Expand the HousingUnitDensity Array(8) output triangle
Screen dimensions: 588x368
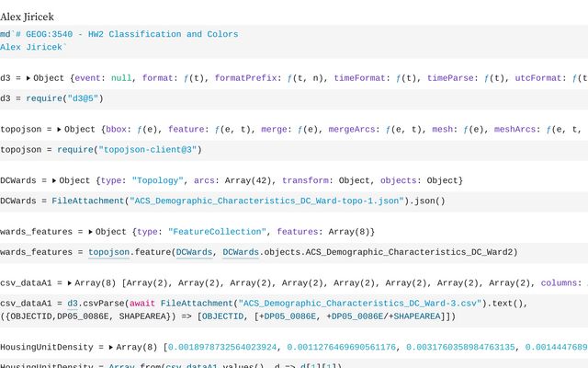point(110,348)
